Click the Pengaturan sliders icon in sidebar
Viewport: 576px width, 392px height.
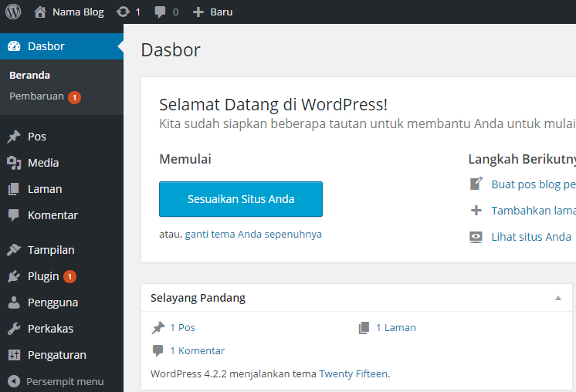tap(14, 355)
